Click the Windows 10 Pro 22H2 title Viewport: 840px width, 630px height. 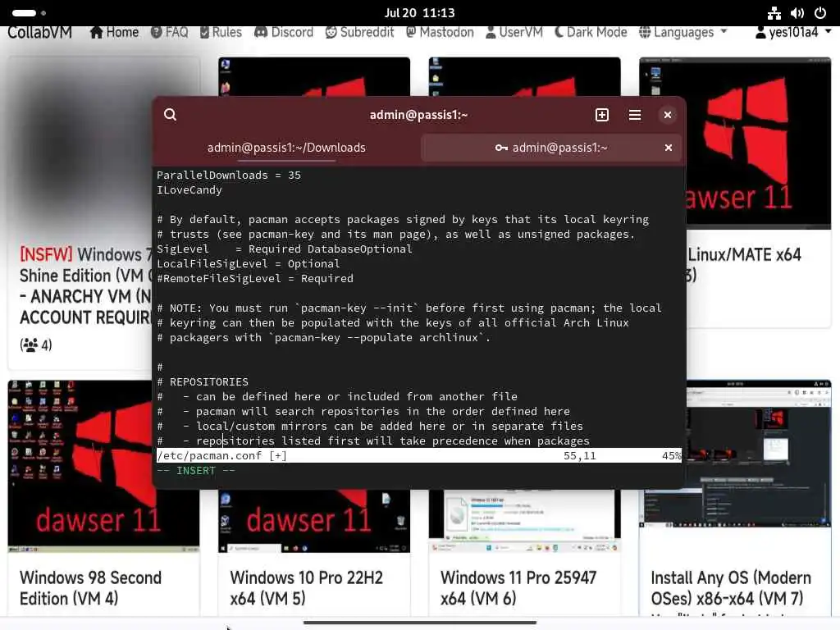point(307,587)
